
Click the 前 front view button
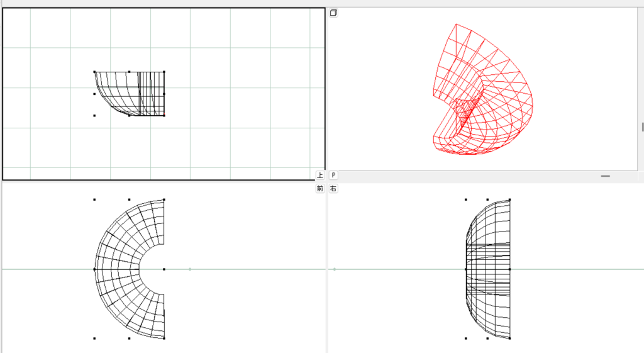pos(320,189)
